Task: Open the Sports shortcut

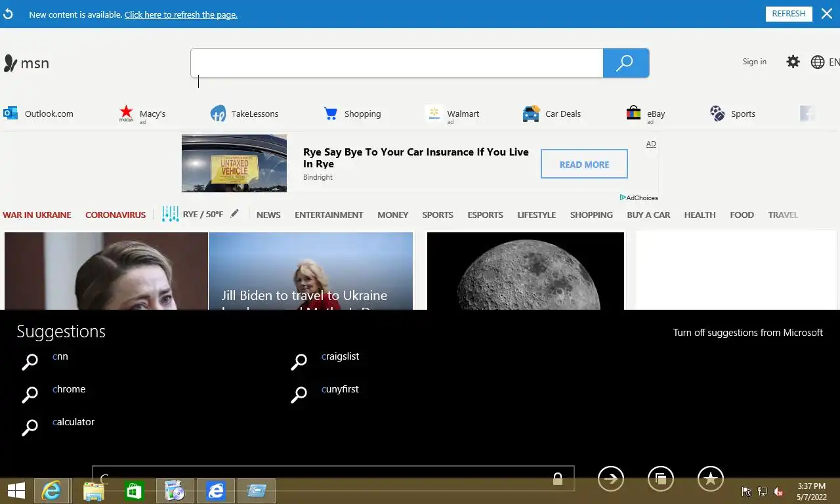Action: (732, 114)
